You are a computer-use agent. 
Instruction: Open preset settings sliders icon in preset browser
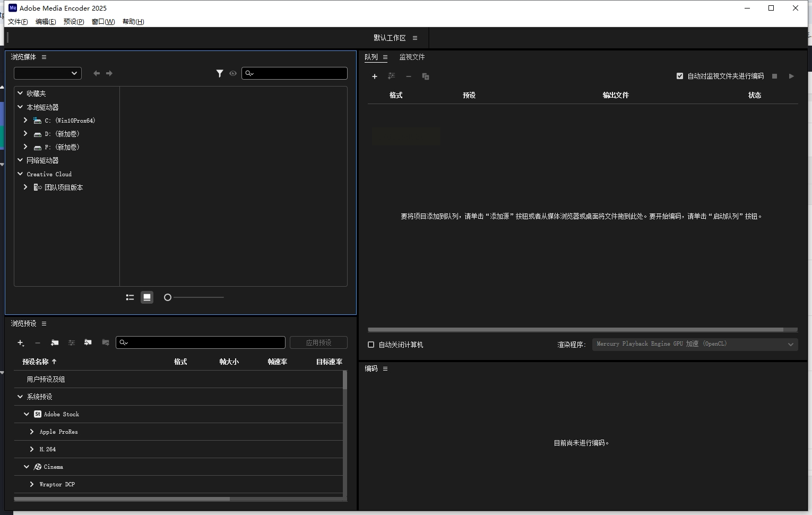click(72, 343)
